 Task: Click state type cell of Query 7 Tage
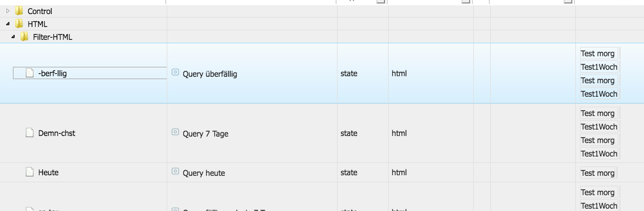[x=363, y=133]
